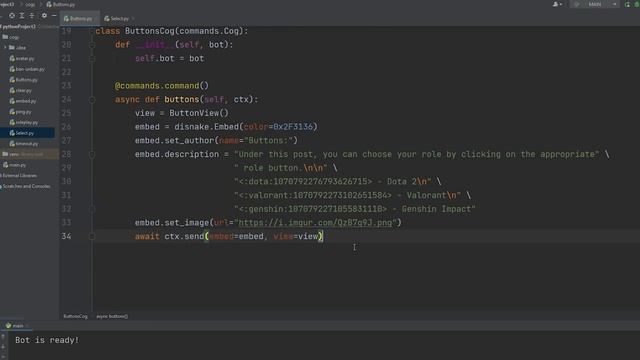
Task: Click the Select Opened File target icon
Action: point(12,16)
